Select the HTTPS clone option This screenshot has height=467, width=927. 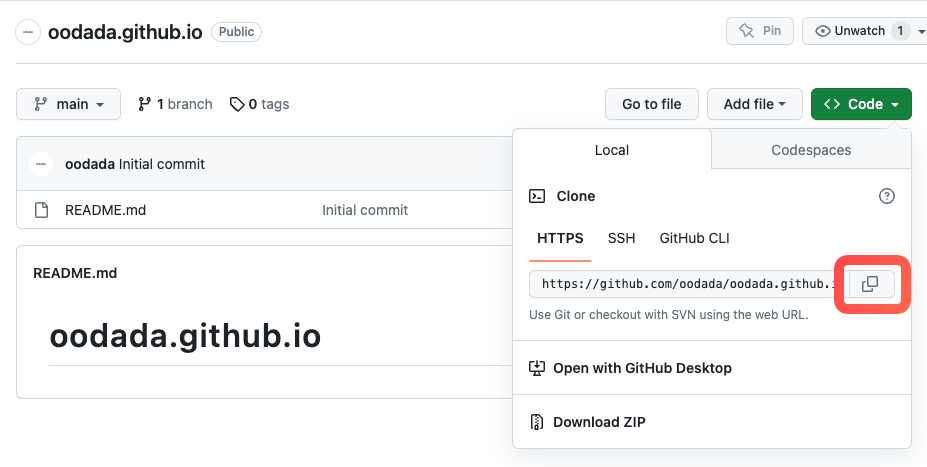click(560, 238)
